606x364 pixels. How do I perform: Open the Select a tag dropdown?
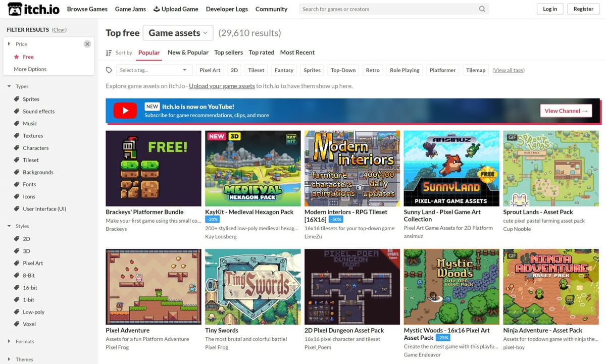(x=154, y=70)
